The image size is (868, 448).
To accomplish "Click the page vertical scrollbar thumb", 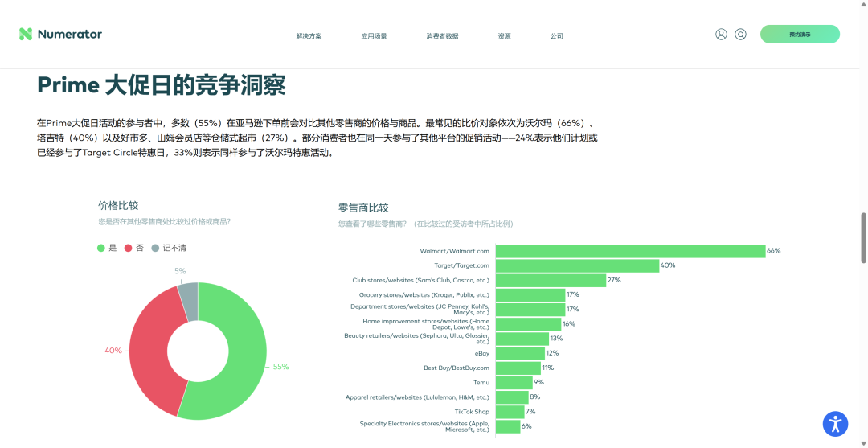I will point(863,237).
